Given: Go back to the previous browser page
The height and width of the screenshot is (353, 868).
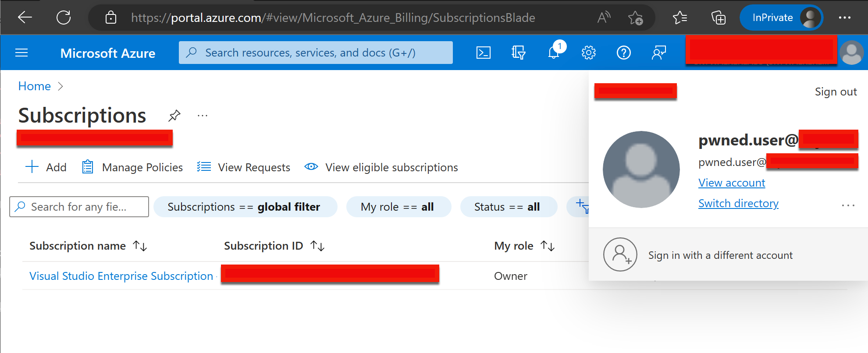Looking at the screenshot, I should click(x=25, y=18).
